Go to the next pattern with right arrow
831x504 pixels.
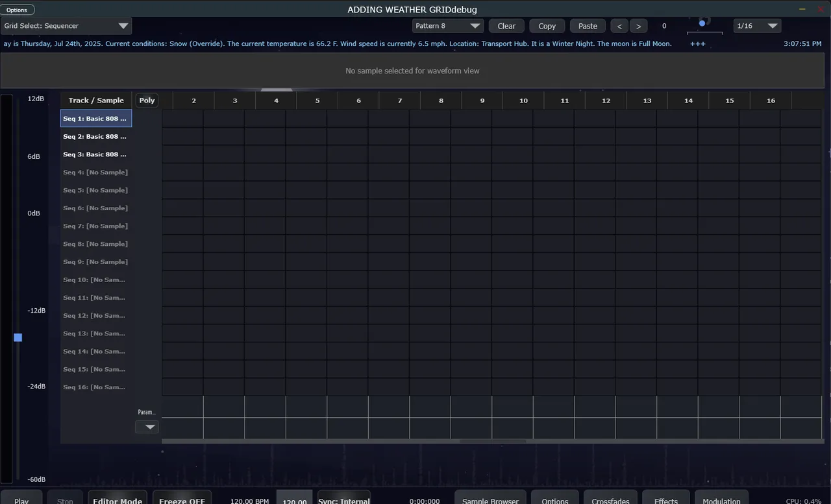tap(639, 26)
